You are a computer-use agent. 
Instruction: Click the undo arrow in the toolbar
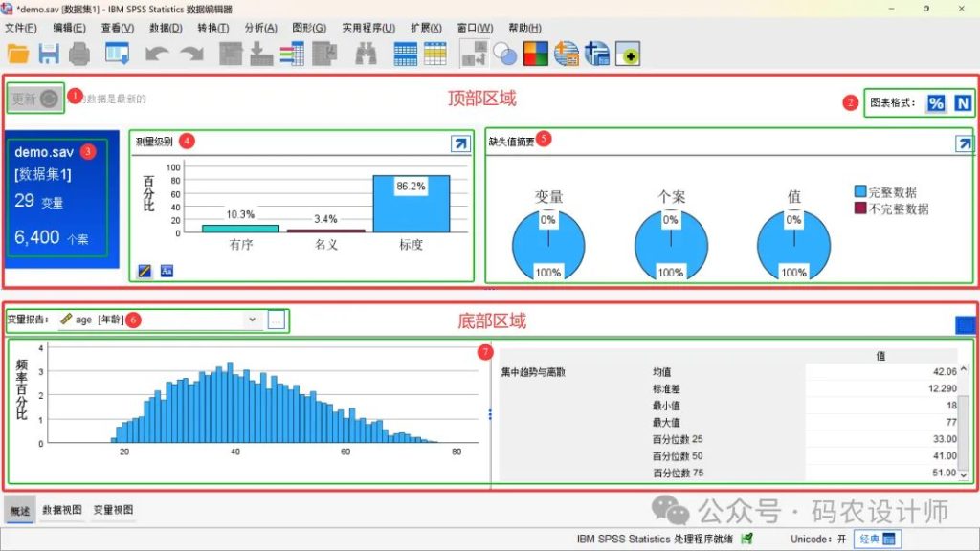click(157, 55)
